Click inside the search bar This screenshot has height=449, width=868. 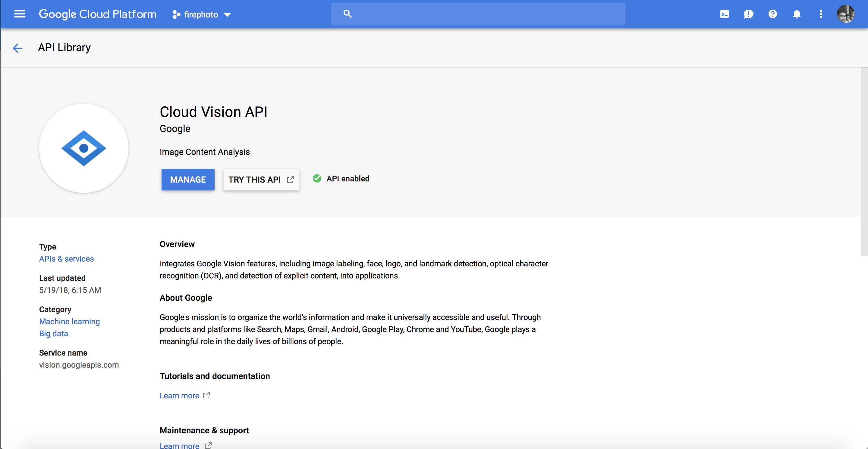(x=478, y=14)
